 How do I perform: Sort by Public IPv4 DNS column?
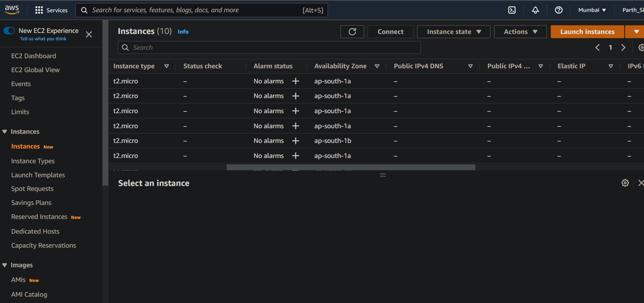click(470, 66)
